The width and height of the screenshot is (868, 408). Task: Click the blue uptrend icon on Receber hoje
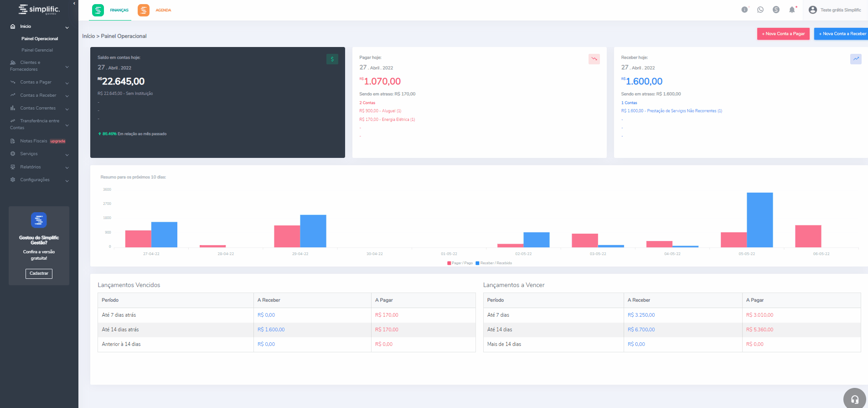[856, 59]
